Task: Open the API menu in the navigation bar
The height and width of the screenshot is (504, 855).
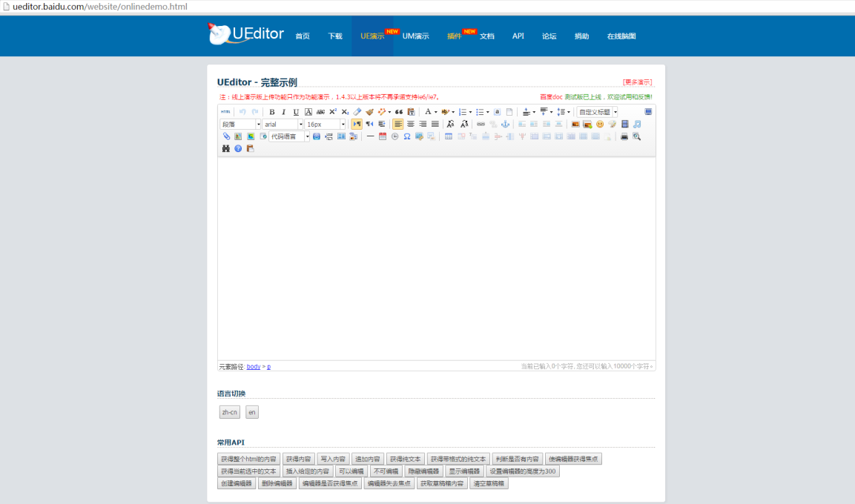Action: click(x=518, y=36)
